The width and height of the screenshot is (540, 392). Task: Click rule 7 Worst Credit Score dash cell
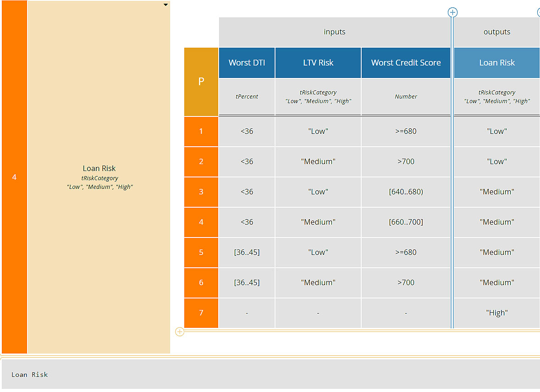pyautogui.click(x=406, y=313)
